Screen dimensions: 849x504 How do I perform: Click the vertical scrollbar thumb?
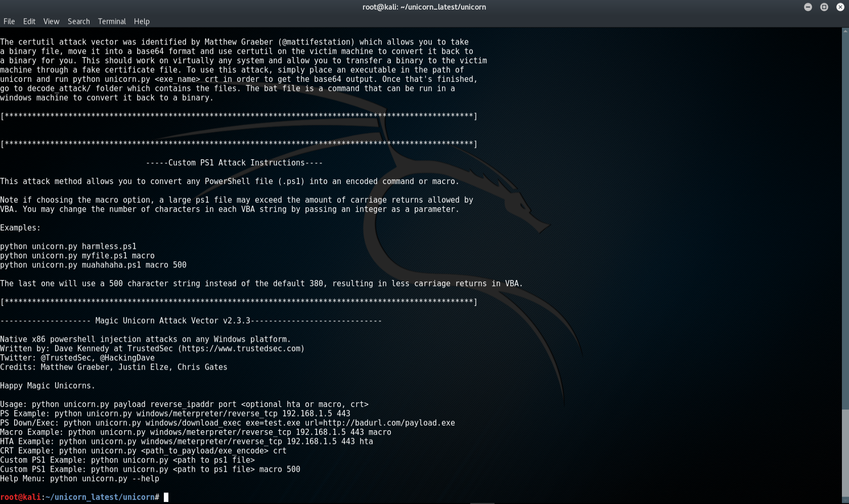tap(845, 452)
